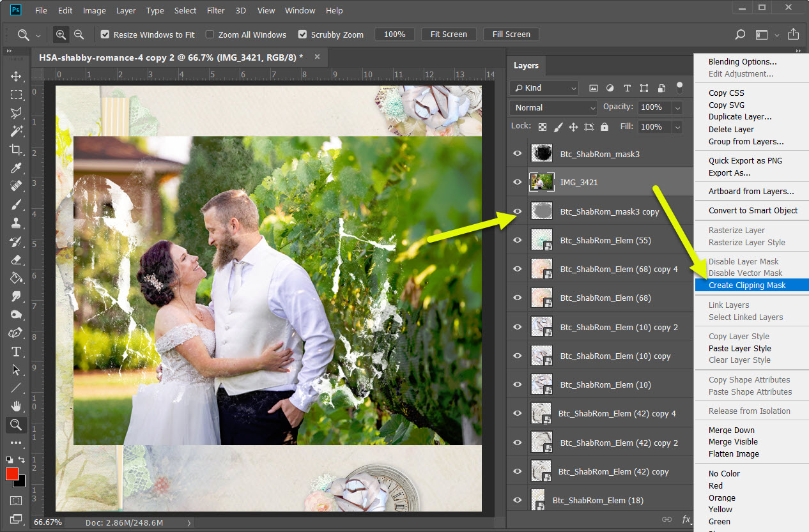Disable Resize Windows to Fit checkbox
This screenshot has width=809, height=532.
(x=105, y=34)
